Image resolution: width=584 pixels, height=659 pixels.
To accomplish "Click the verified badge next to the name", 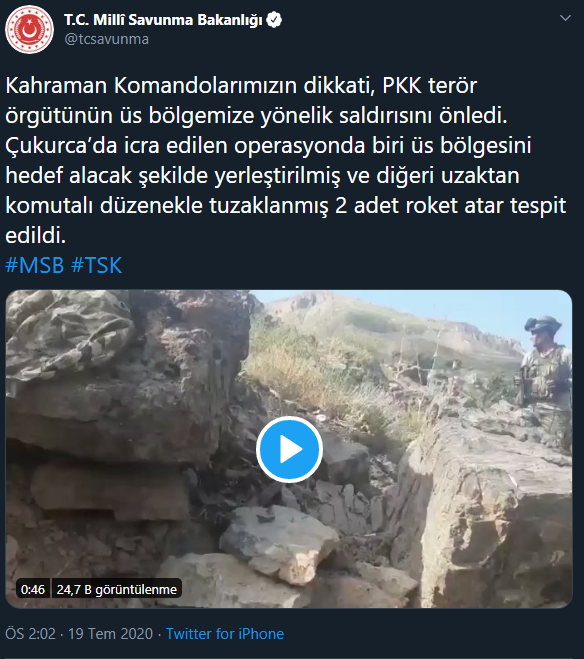I will [274, 20].
